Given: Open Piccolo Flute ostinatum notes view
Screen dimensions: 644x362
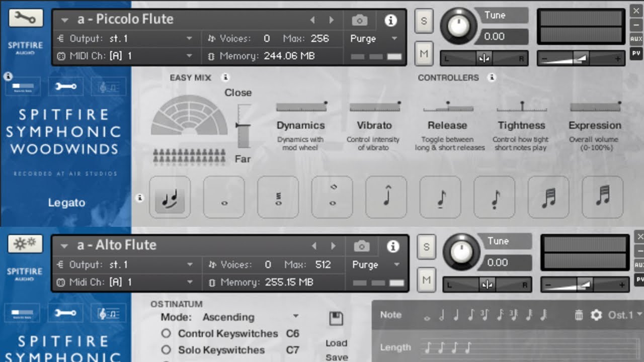Looking at the screenshot, I should 109,86.
